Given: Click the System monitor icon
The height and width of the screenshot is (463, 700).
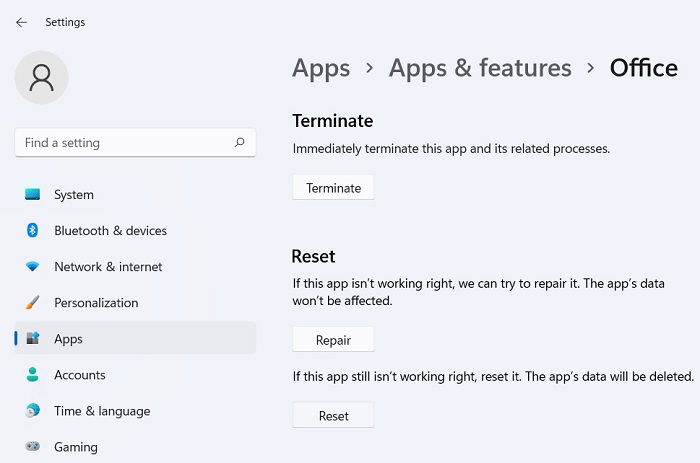Looking at the screenshot, I should [33, 195].
